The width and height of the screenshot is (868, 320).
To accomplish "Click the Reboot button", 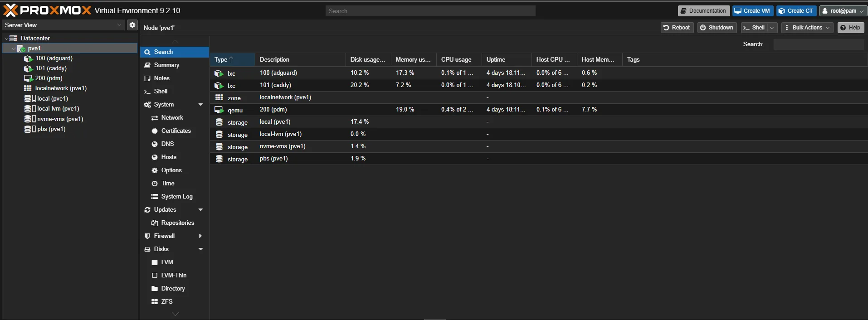I will coord(677,28).
